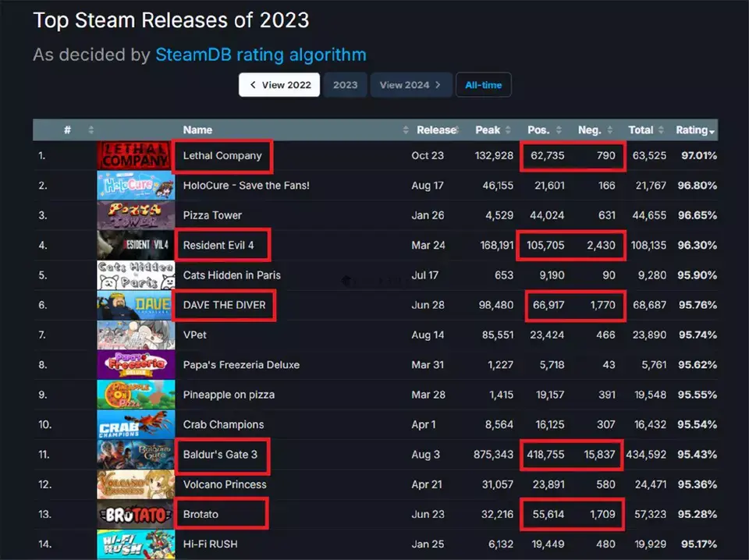Open Volcano Princess thumbnail image
This screenshot has width=749, height=560.
coord(136,484)
